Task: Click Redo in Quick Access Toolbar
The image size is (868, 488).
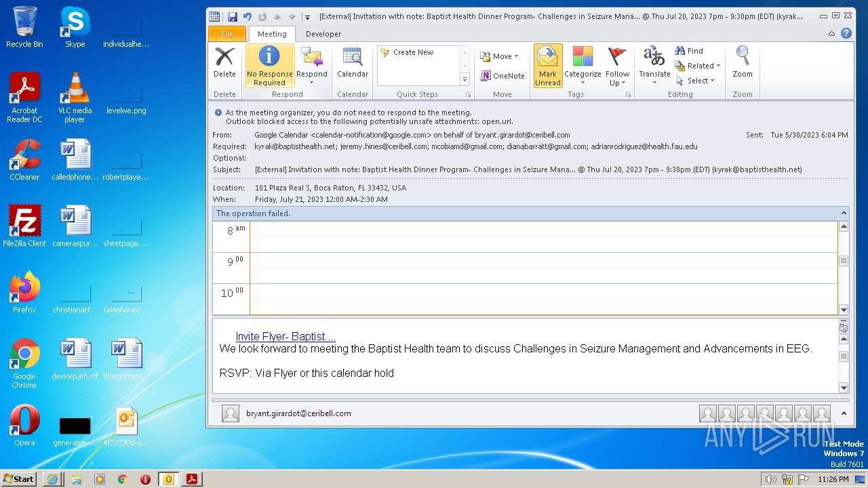Action: pos(262,16)
